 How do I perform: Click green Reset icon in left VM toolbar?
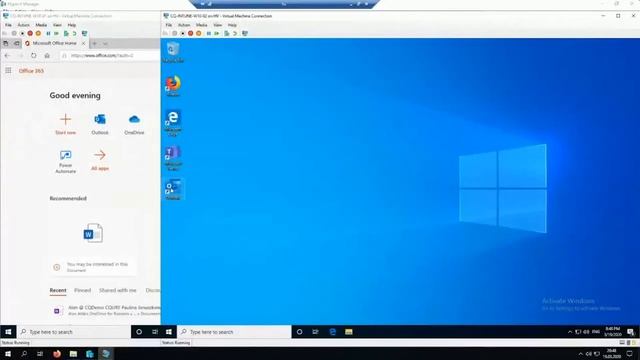click(x=56, y=33)
